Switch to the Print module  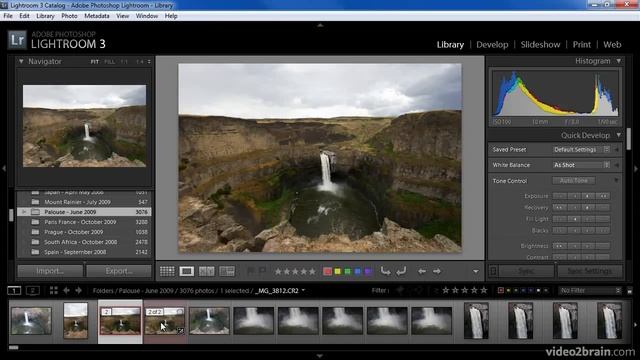click(x=582, y=44)
